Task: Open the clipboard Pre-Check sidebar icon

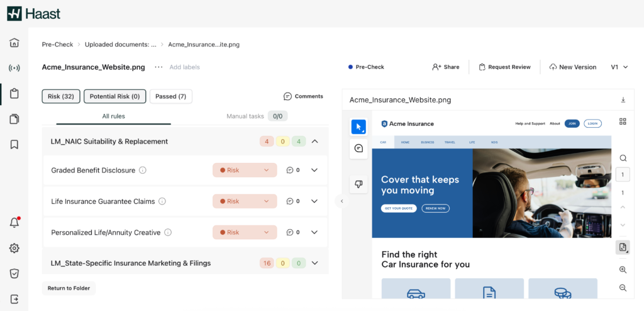Action: click(x=14, y=93)
